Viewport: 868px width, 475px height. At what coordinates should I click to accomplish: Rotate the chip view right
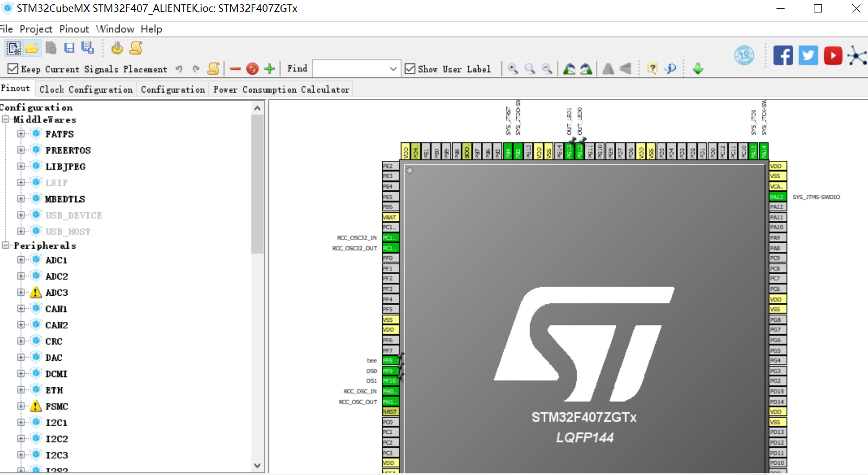tap(586, 69)
